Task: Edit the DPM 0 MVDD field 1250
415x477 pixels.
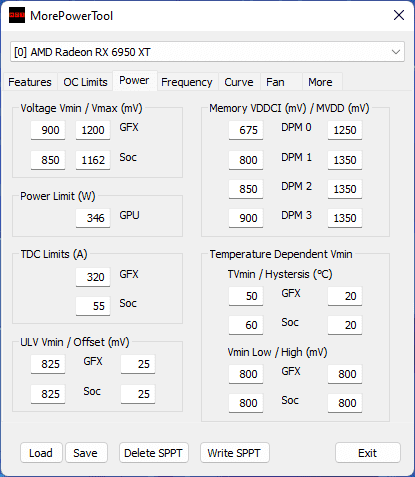Action: (345, 130)
